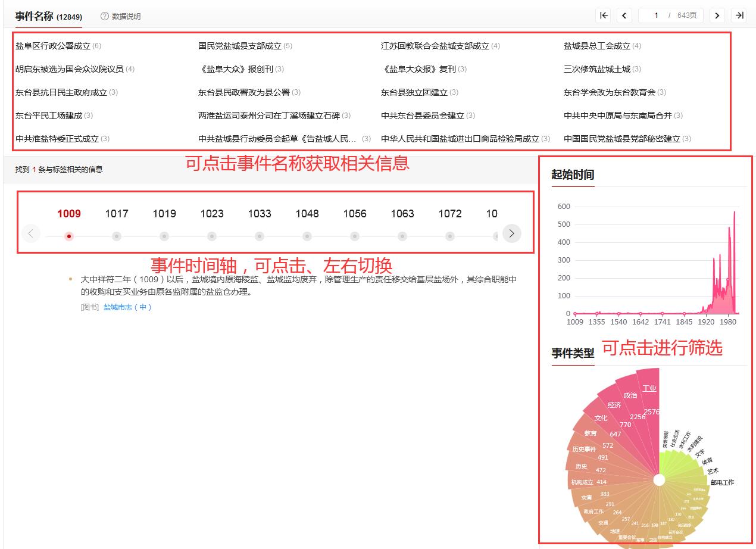Open event 江苏回教联合会盐城支部成立
The width and height of the screenshot is (756, 549).
(435, 46)
